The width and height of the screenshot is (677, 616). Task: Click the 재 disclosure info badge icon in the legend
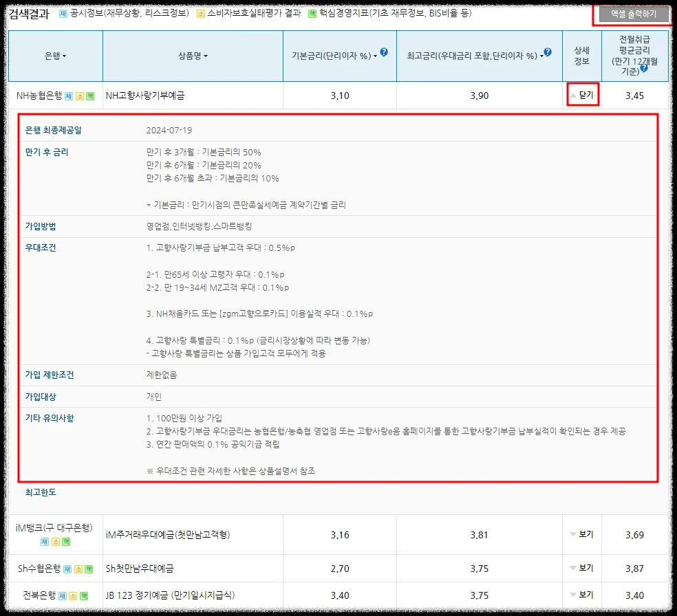point(63,14)
